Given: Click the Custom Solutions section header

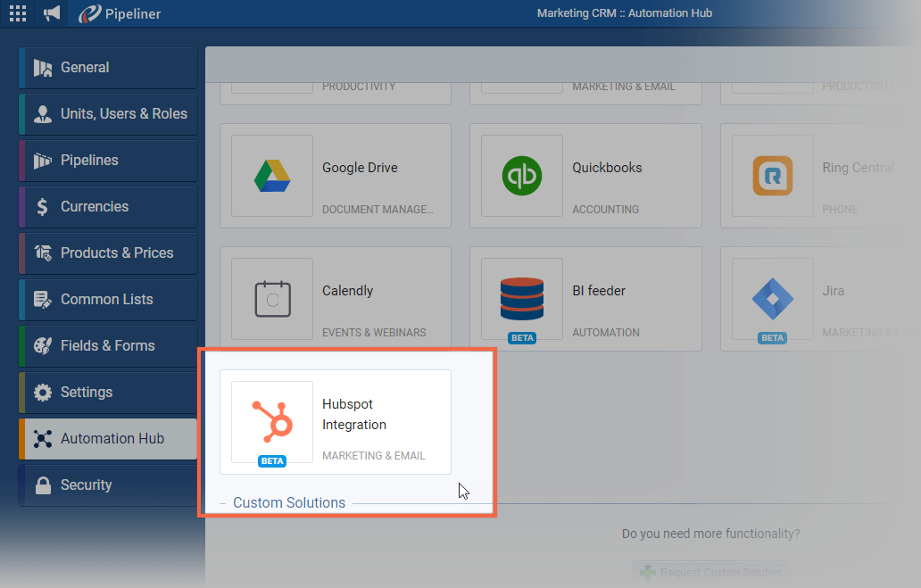Looking at the screenshot, I should pos(289,503).
